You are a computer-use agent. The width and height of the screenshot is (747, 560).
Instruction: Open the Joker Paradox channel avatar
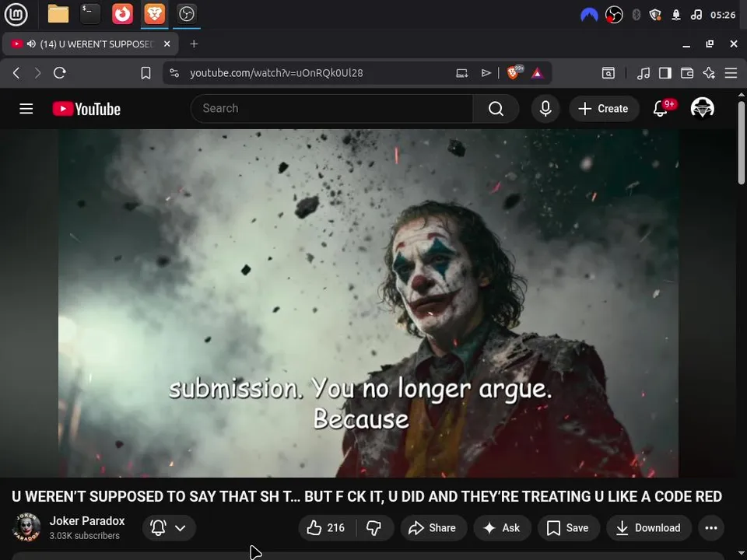[x=26, y=527]
